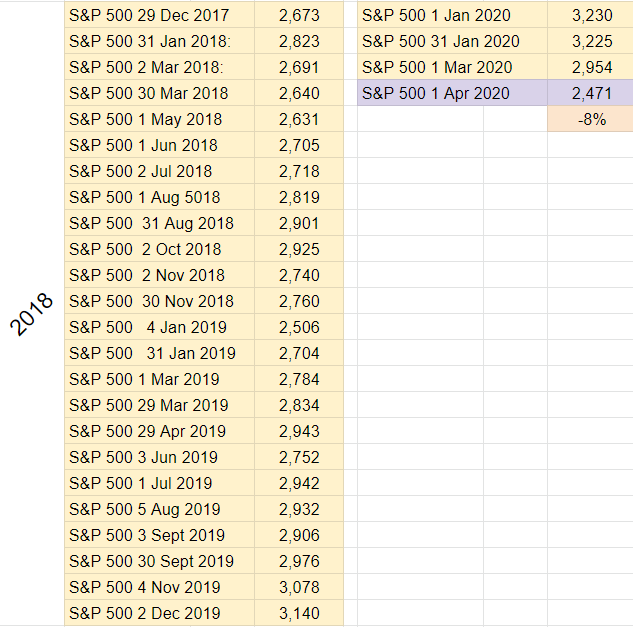Click the value 3,140
The width and height of the screenshot is (633, 627).
[x=299, y=613]
